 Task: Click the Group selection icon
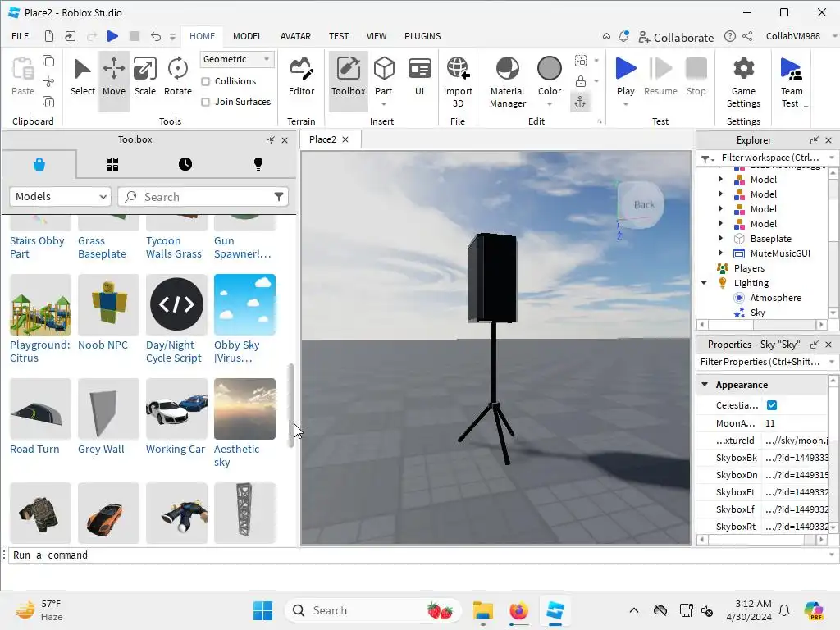(580, 61)
